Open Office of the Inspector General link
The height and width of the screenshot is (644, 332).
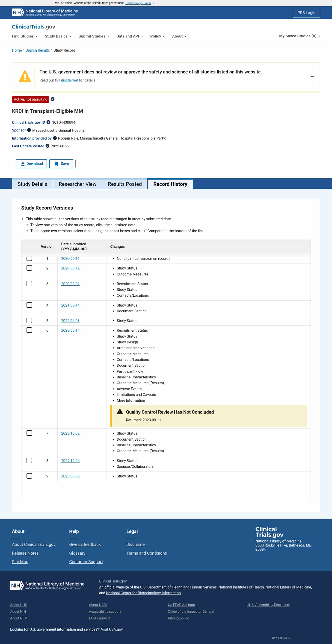pos(191,612)
